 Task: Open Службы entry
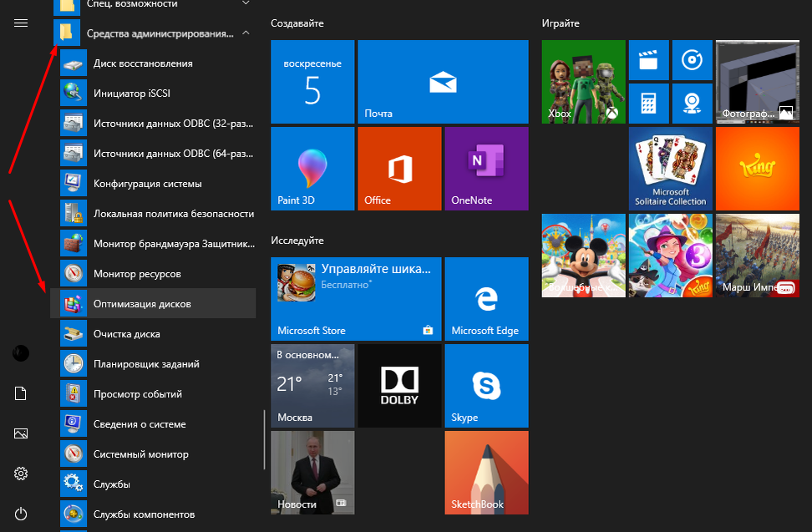(x=153, y=484)
